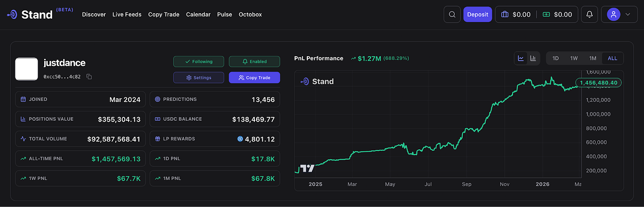Click the justdance username
Viewport: 644px width, 207px height.
tap(65, 63)
